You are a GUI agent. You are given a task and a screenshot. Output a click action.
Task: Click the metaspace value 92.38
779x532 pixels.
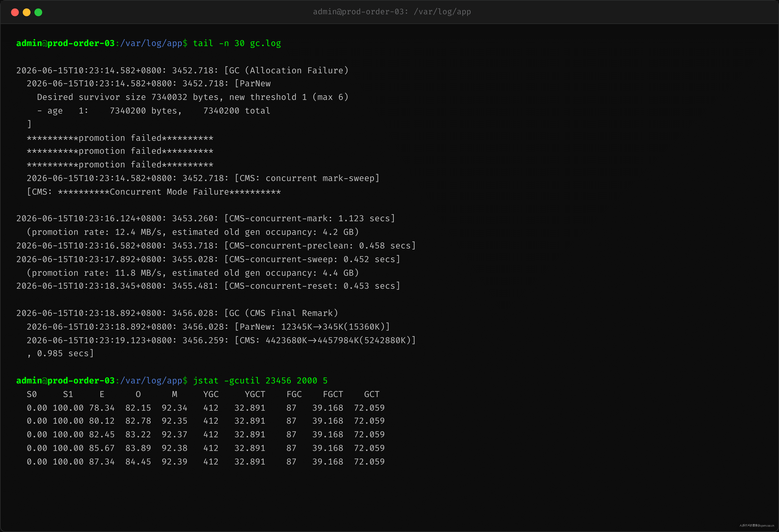tap(175, 448)
